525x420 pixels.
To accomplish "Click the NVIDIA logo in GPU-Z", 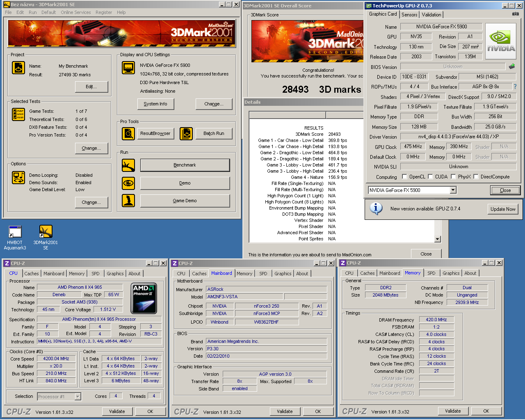I will click(501, 42).
